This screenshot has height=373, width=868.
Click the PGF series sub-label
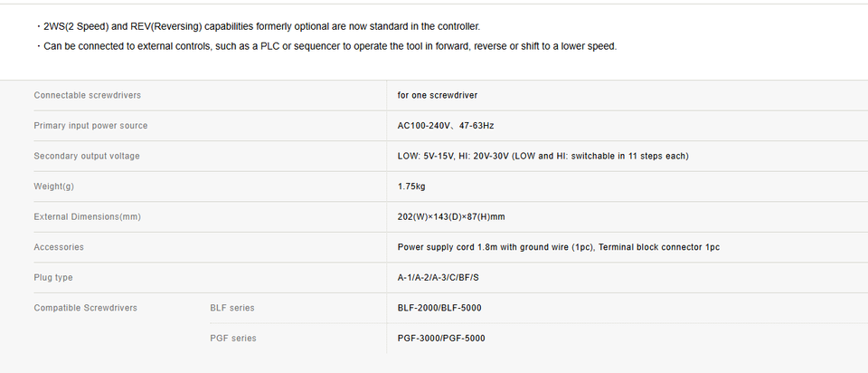233,339
